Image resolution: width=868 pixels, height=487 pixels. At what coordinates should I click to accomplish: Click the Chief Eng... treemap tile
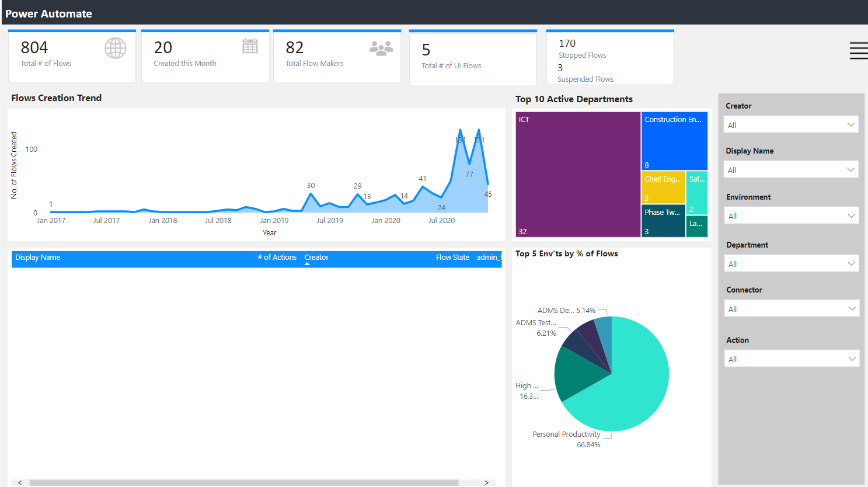pos(663,187)
